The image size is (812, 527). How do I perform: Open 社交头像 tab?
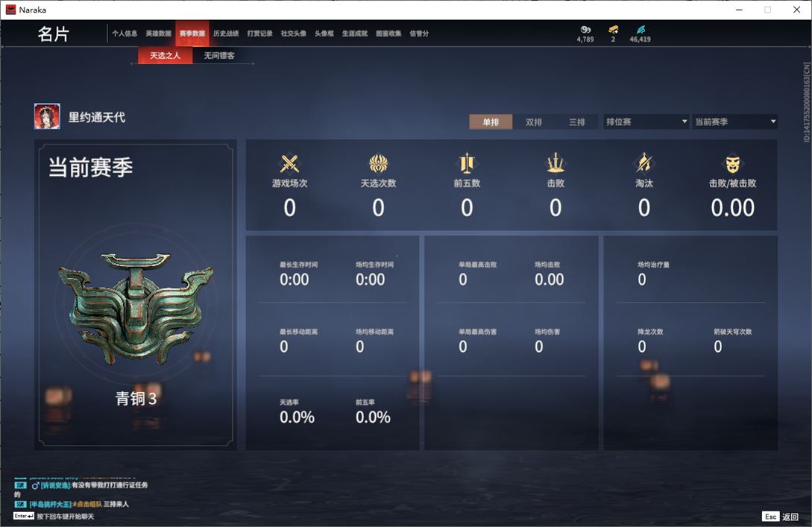(294, 33)
